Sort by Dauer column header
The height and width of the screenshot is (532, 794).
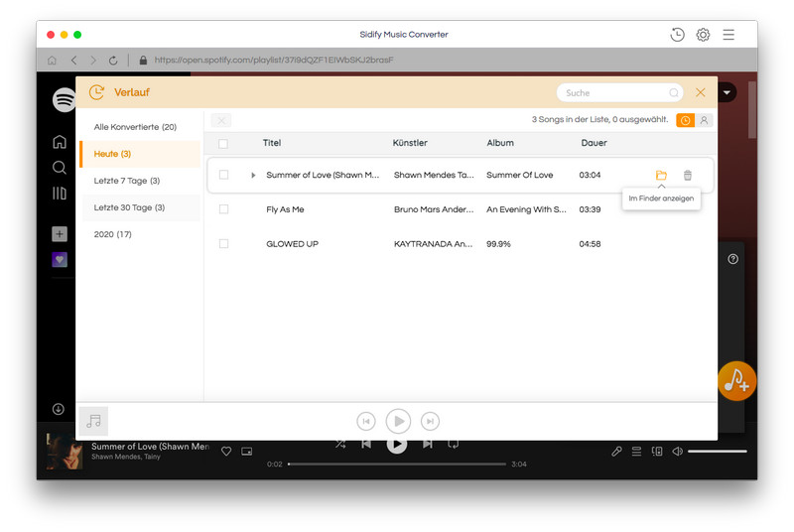pyautogui.click(x=594, y=143)
